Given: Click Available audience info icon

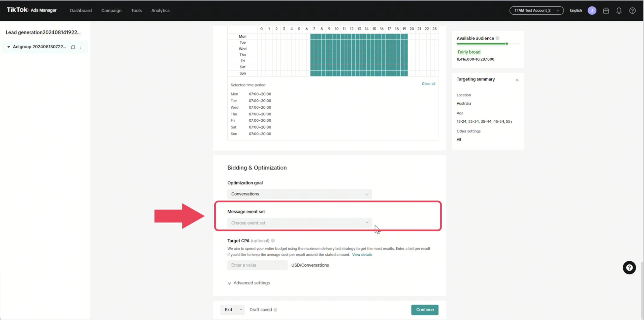Looking at the screenshot, I should point(497,38).
